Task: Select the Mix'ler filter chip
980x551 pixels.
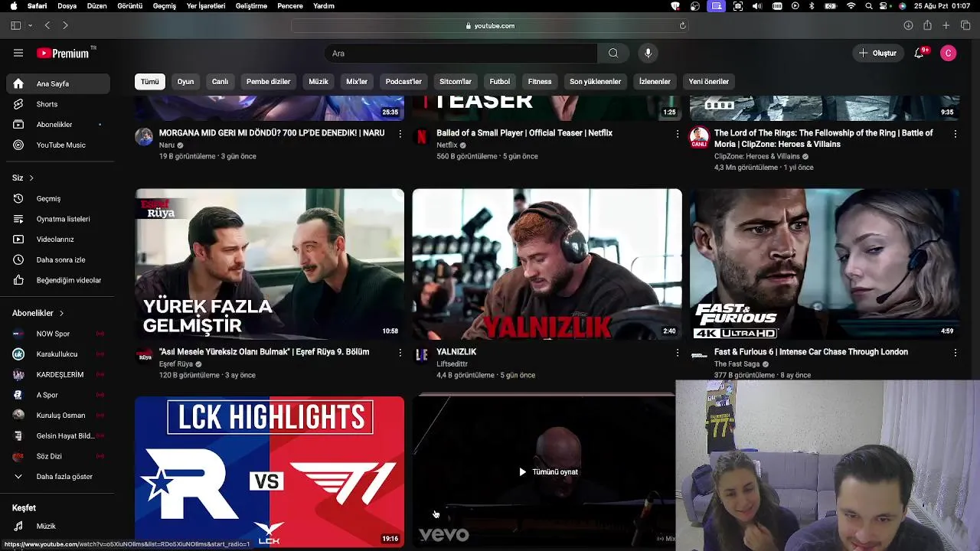Action: 357,81
